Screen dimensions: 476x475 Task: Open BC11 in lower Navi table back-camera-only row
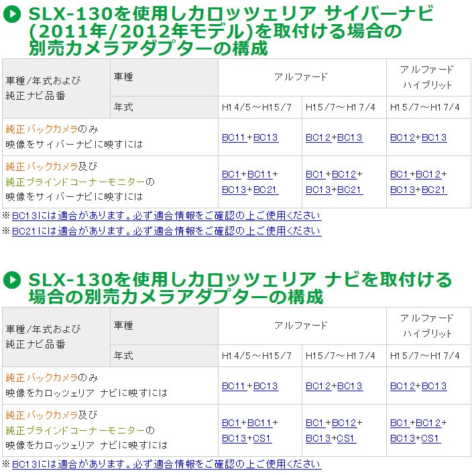(234, 386)
